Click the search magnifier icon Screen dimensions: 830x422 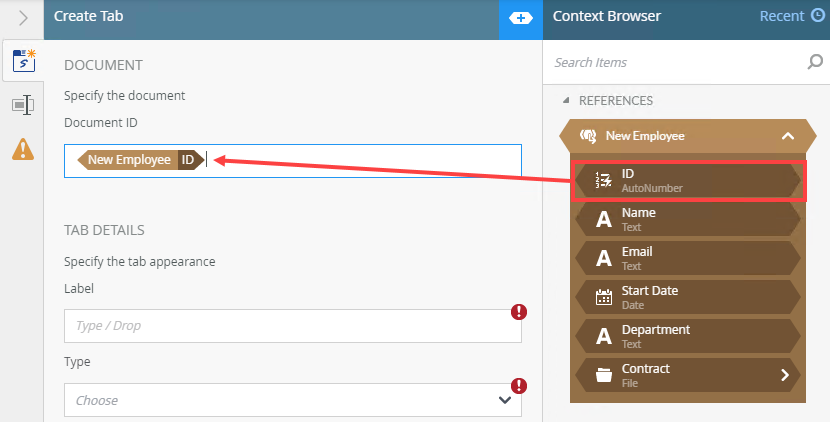814,62
